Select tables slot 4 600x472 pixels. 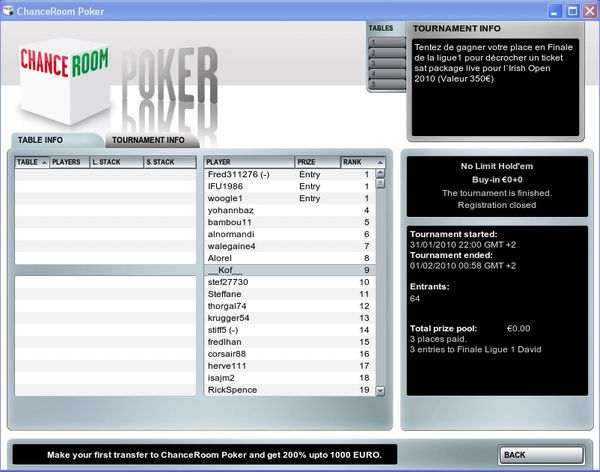coord(387,73)
